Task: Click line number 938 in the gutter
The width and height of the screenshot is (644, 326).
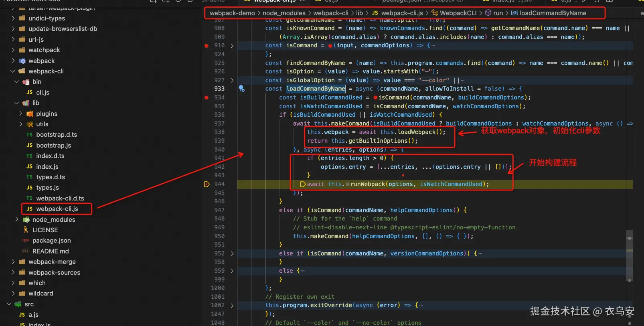Action: [219, 132]
